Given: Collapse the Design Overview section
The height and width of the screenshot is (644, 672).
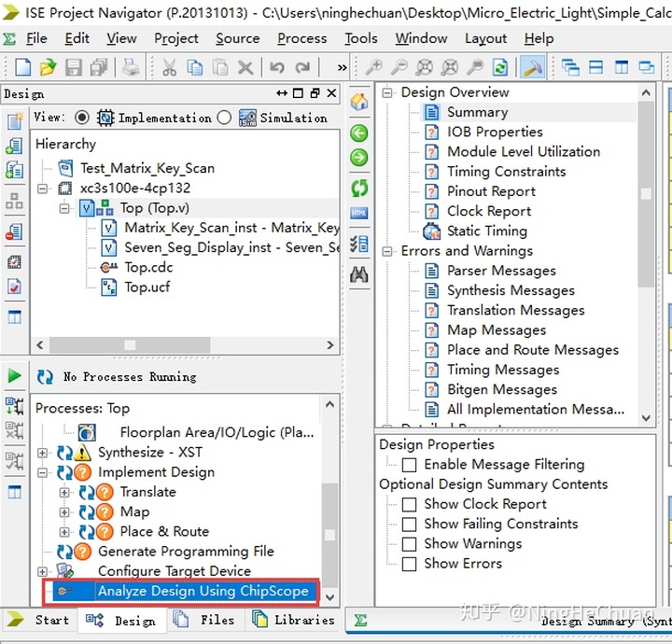Looking at the screenshot, I should coord(387,92).
